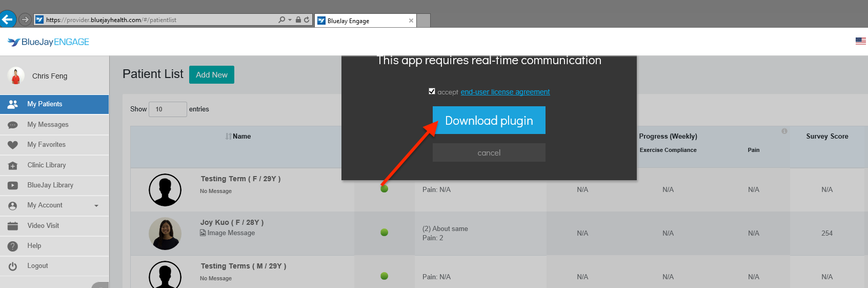Click the My Favorites heart icon

tap(13, 145)
